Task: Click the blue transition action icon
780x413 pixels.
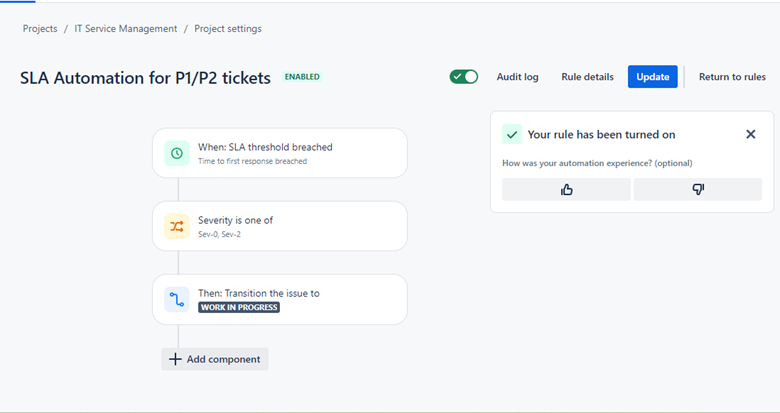Action: (x=177, y=299)
